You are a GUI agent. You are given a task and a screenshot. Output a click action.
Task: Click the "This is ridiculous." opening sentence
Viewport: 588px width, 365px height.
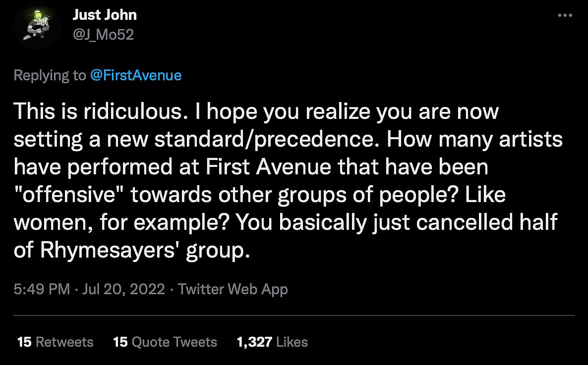click(98, 112)
